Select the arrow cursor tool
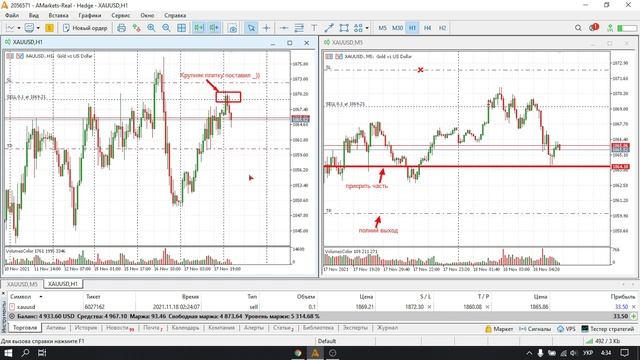Image resolution: width=640 pixels, height=360 pixels. (x=251, y=28)
